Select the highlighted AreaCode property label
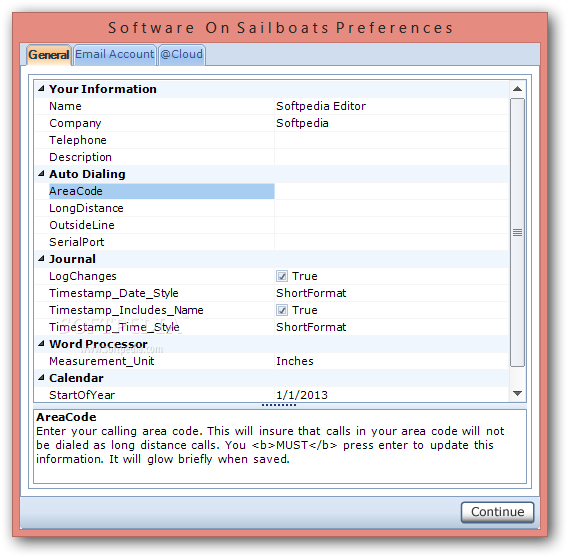 (x=162, y=191)
